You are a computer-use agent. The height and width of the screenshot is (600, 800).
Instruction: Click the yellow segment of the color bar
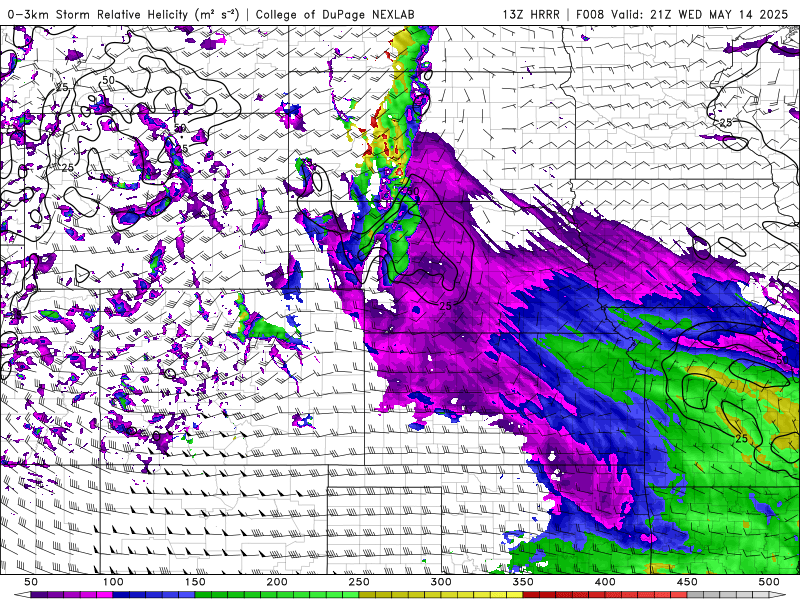click(441, 595)
